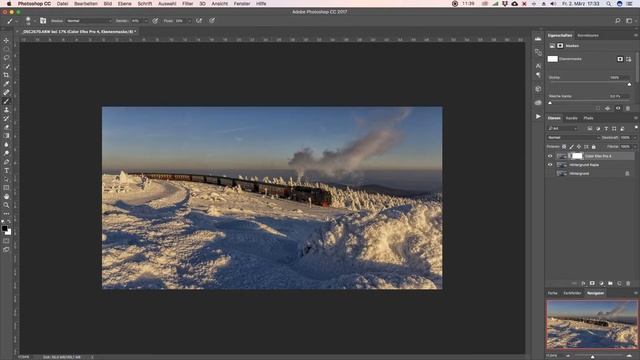640x360 pixels.
Task: Select the Color Efex Pro 4 layer mask thumbnail
Action: click(x=577, y=156)
